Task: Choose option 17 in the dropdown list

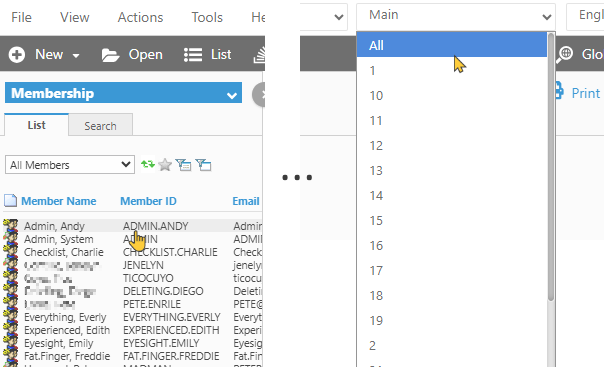Action: [x=451, y=271]
